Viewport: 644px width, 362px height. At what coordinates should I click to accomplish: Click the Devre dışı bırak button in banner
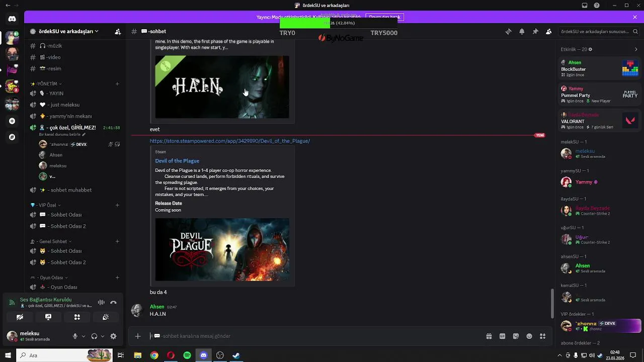click(384, 17)
